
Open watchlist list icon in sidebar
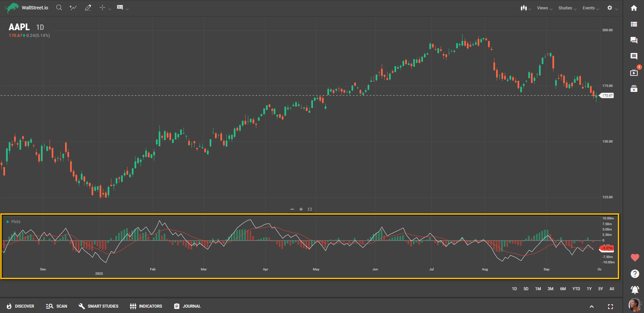634,24
